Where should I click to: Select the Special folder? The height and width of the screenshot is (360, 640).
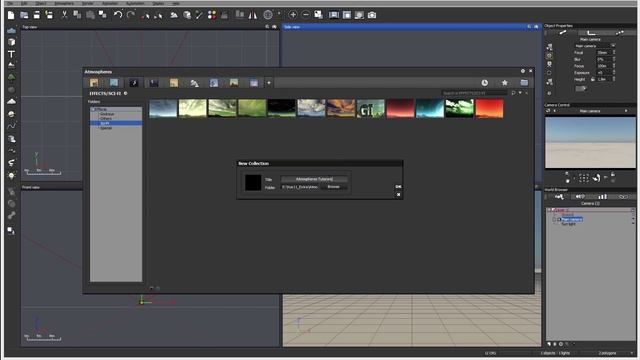click(x=106, y=128)
